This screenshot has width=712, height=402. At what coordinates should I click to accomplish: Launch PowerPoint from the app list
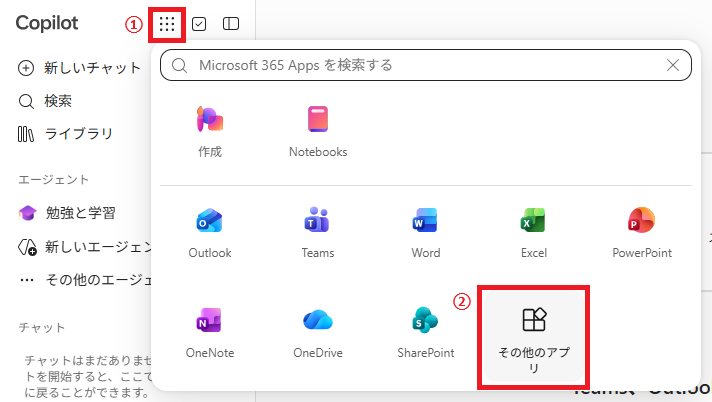click(642, 232)
